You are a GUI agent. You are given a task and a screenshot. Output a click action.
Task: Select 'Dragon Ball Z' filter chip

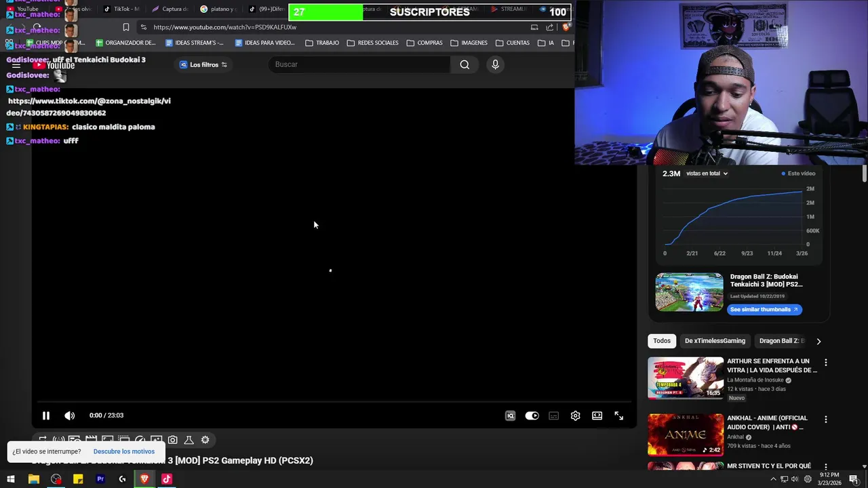tap(781, 341)
